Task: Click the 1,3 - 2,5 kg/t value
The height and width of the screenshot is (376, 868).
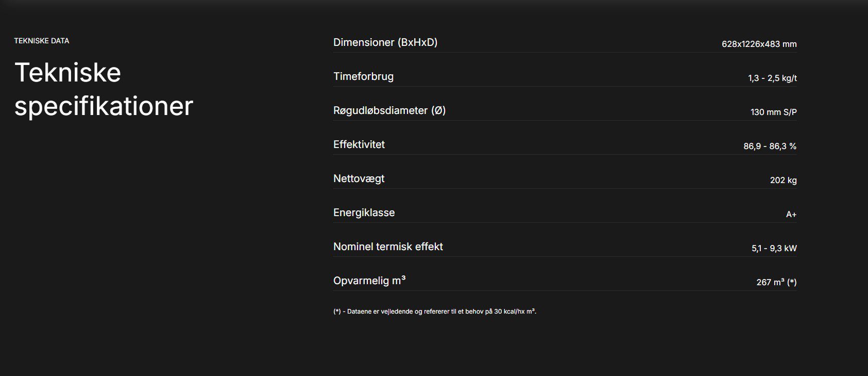Action: click(x=772, y=78)
